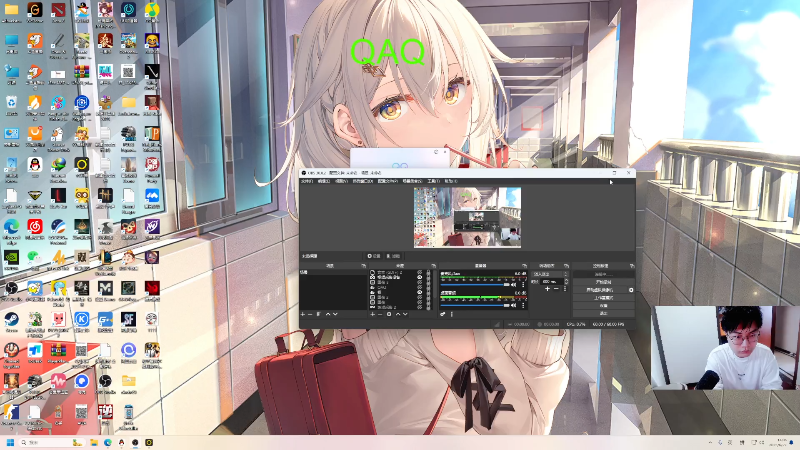The height and width of the screenshot is (450, 800).
Task: Click Exit button in Controls panel
Action: (x=604, y=313)
